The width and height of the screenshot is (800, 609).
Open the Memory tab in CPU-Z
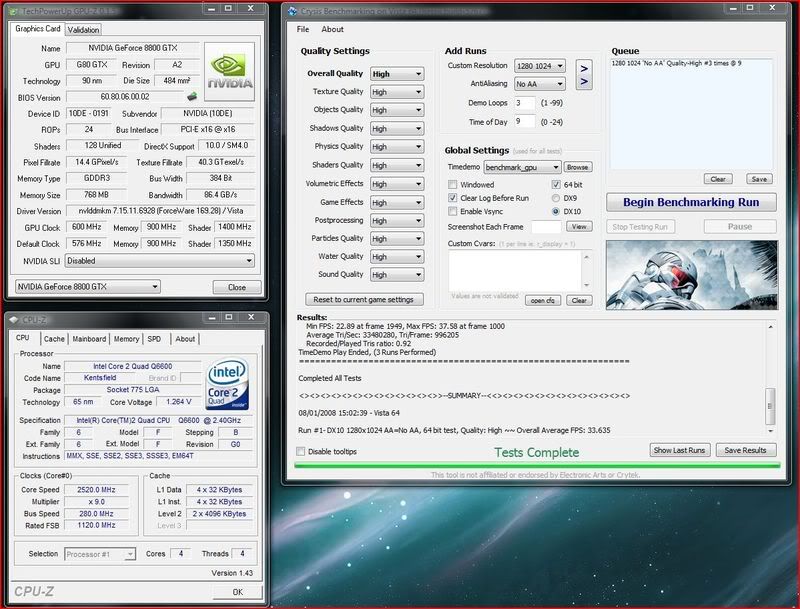(127, 339)
